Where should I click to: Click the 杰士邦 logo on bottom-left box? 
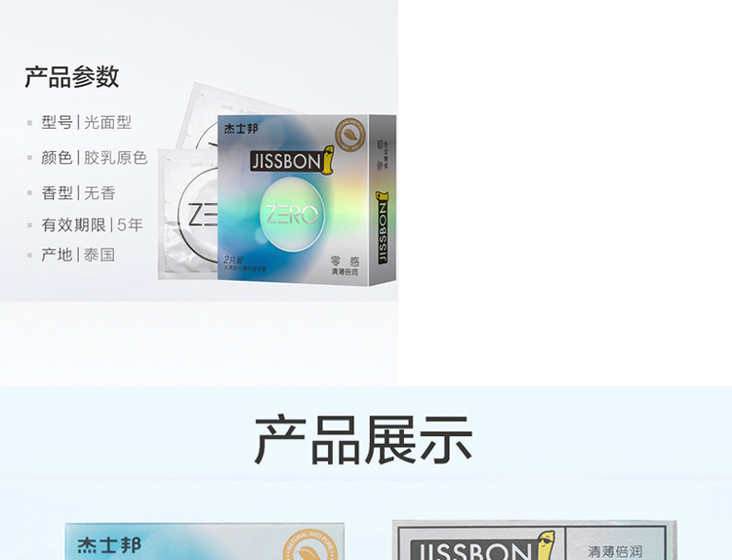tap(108, 545)
